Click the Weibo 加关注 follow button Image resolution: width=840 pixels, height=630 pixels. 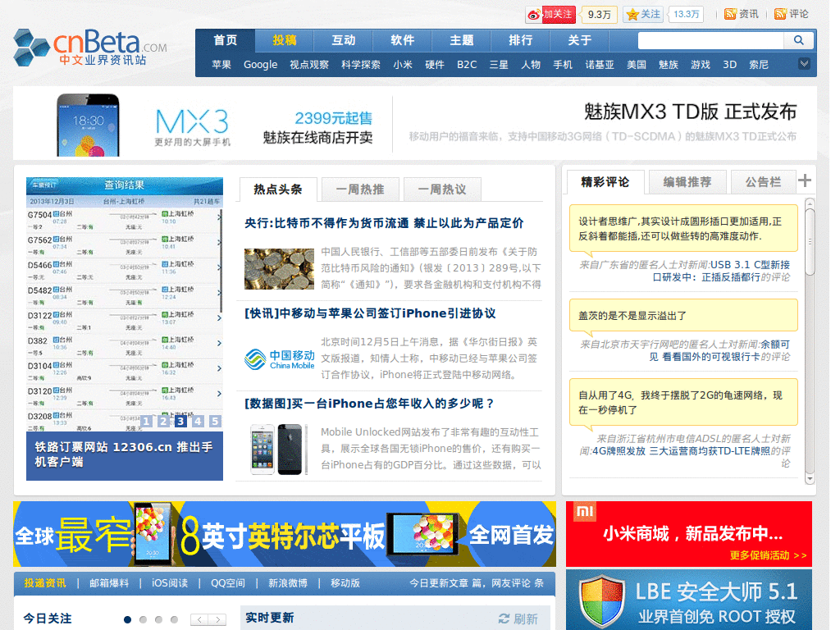[550, 15]
